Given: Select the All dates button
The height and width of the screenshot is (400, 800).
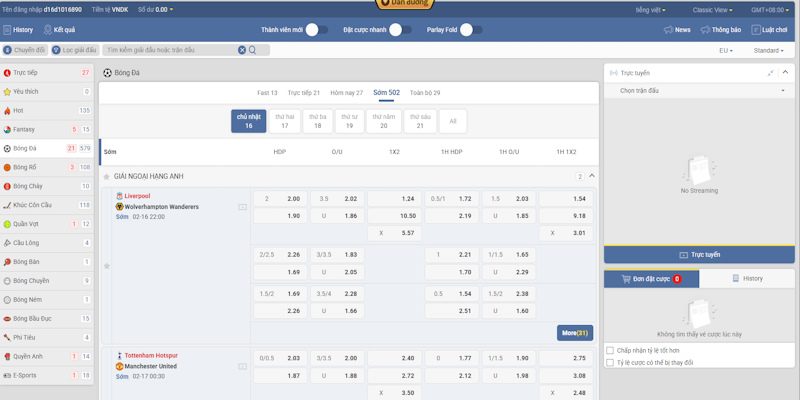Looking at the screenshot, I should coord(453,121).
